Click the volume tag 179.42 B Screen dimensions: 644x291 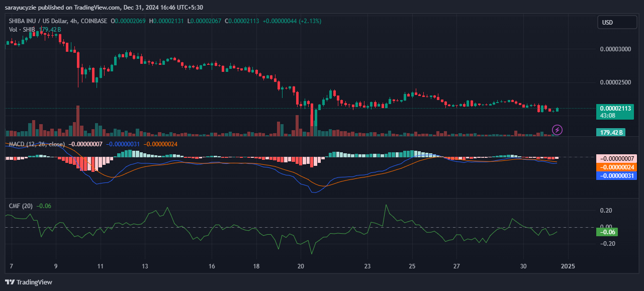pos(611,133)
